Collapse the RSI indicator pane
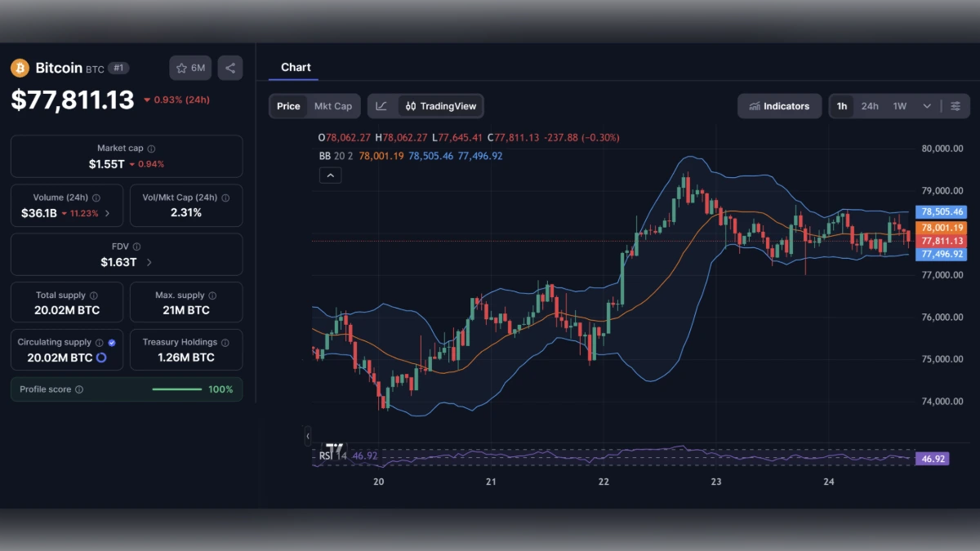 coord(307,438)
